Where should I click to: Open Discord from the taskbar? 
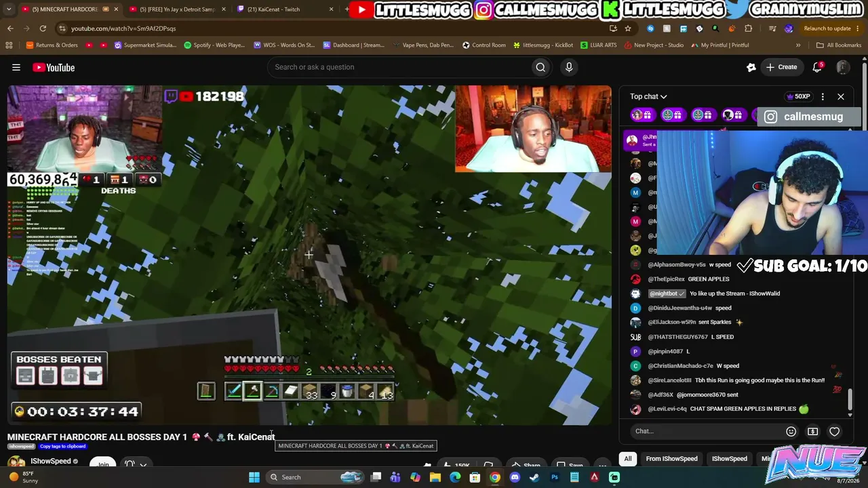(515, 477)
